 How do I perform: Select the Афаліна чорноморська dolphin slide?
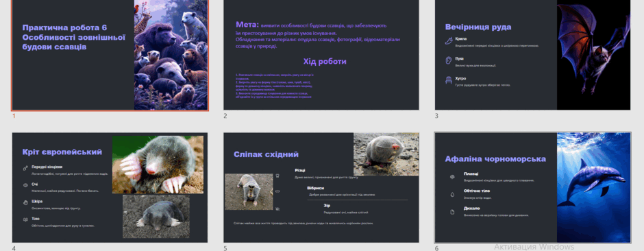[x=533, y=187]
